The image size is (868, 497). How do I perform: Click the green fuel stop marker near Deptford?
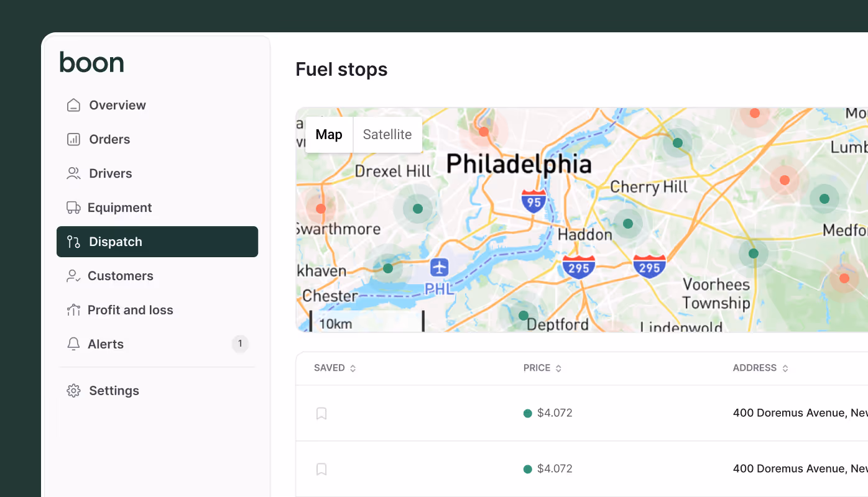pos(524,316)
